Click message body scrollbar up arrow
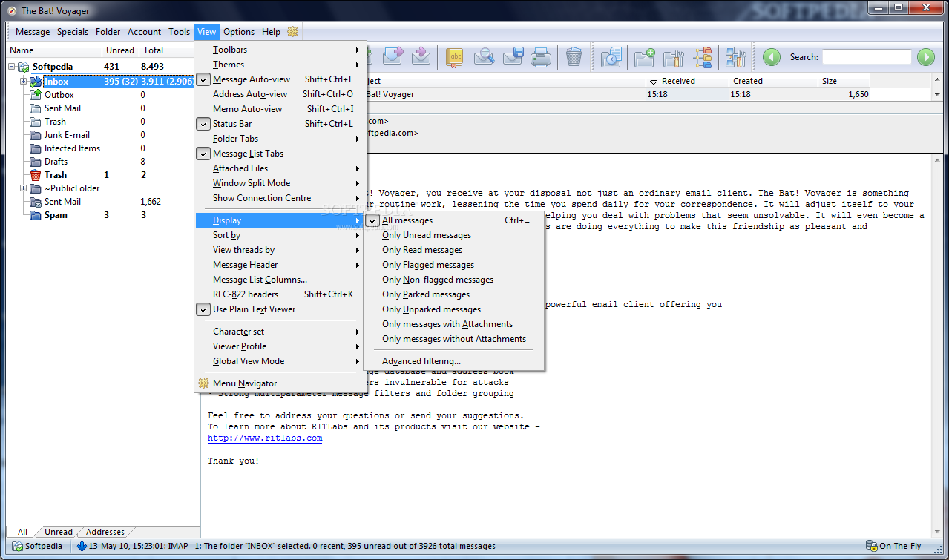Screen dimensions: 949x560 (x=939, y=160)
